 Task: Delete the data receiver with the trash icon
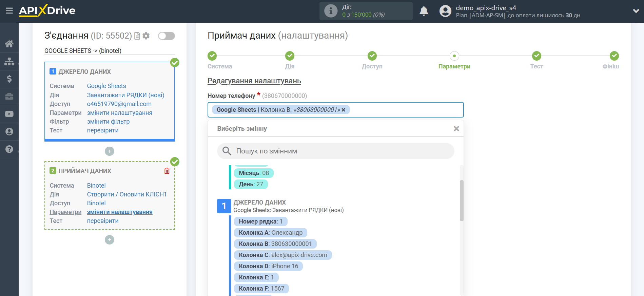167,171
